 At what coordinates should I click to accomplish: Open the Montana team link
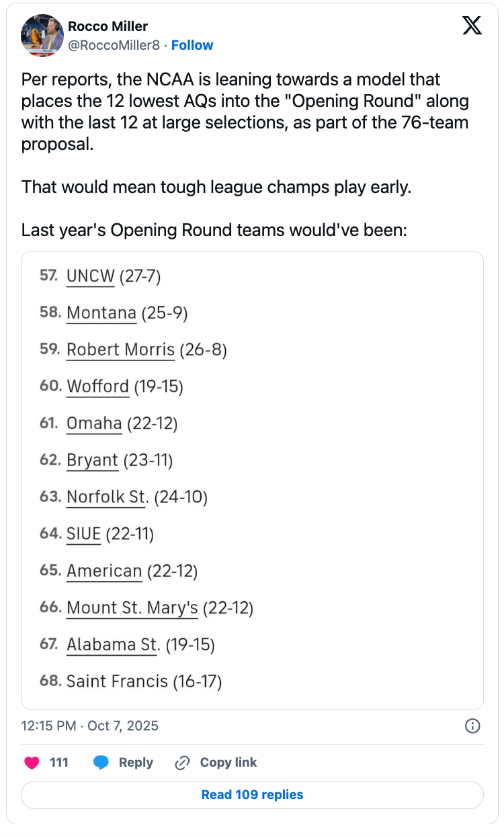tap(101, 313)
